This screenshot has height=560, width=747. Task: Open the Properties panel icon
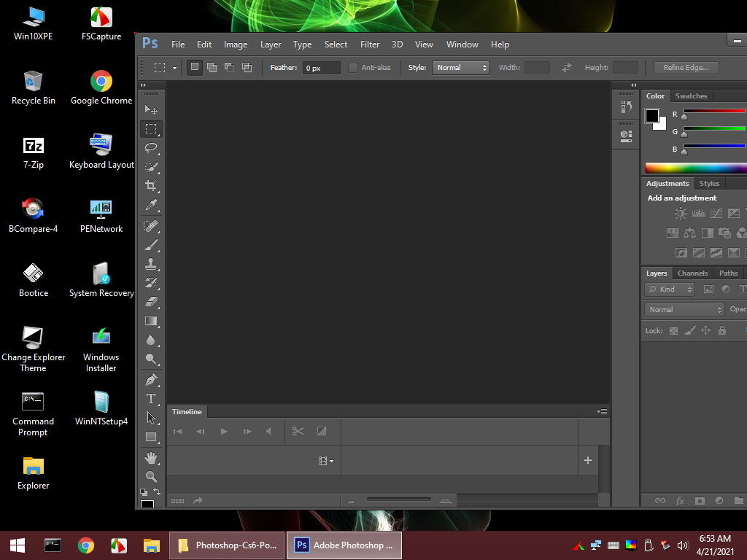626,136
